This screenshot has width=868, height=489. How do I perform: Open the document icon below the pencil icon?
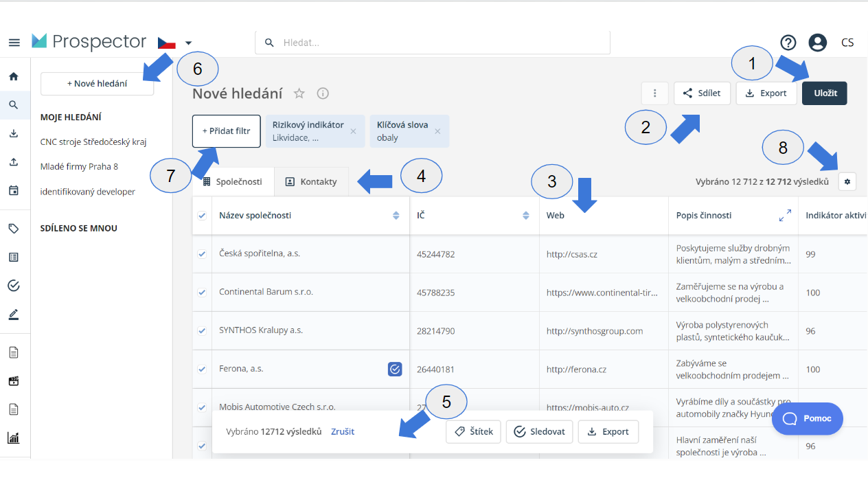(x=14, y=352)
